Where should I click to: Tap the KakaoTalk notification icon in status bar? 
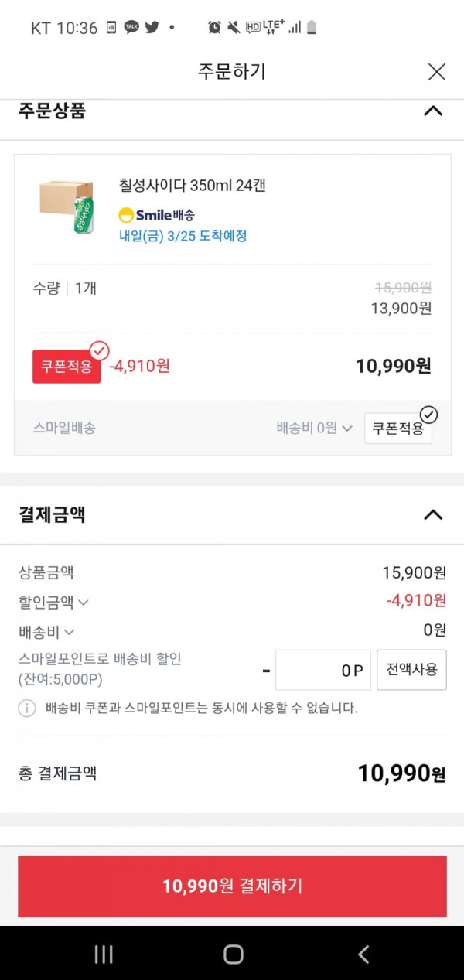132,28
